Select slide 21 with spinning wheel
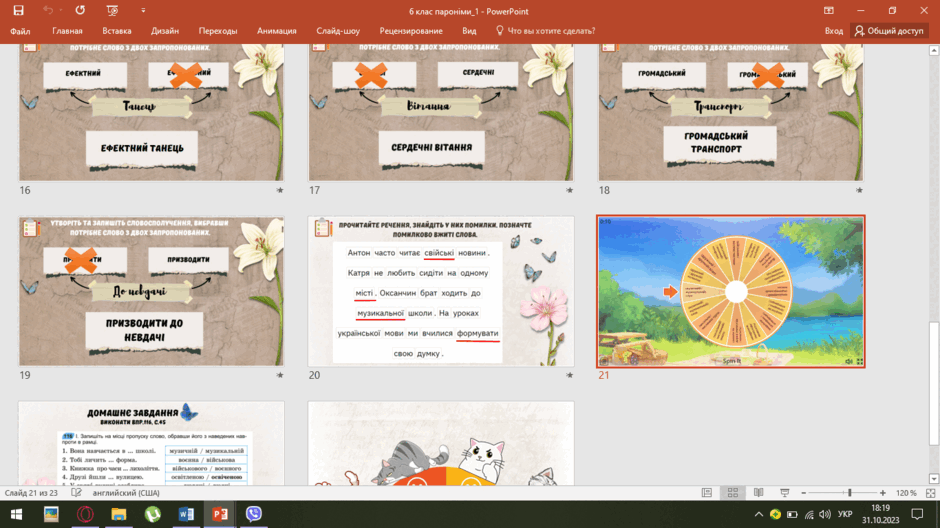Viewport: 940px width, 528px height. coord(731,291)
